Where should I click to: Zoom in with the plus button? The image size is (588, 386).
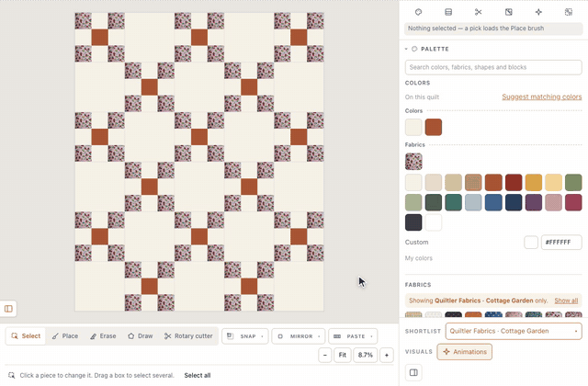(387, 355)
